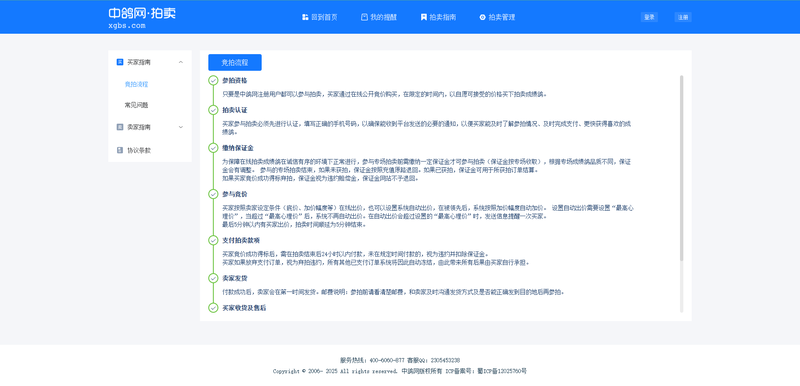Click the bookmark icon beside 拍卖指南
800x386 pixels.
tap(423, 17)
